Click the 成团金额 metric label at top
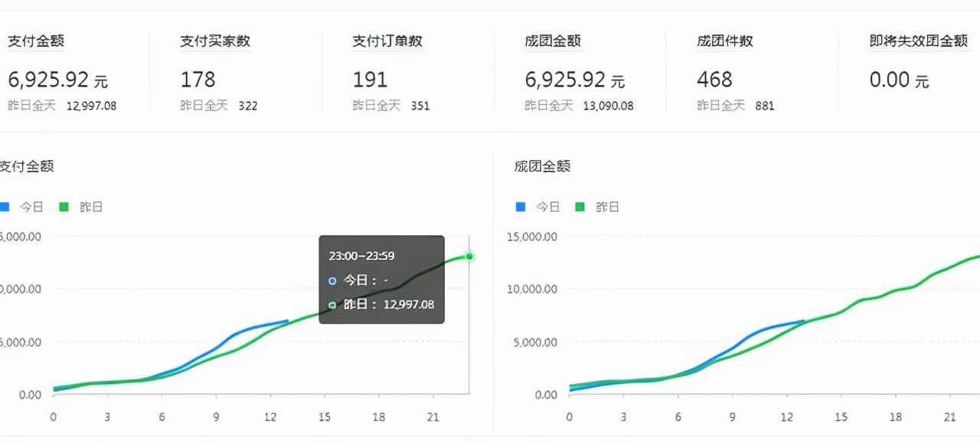This screenshot has width=980, height=443. pyautogui.click(x=553, y=41)
